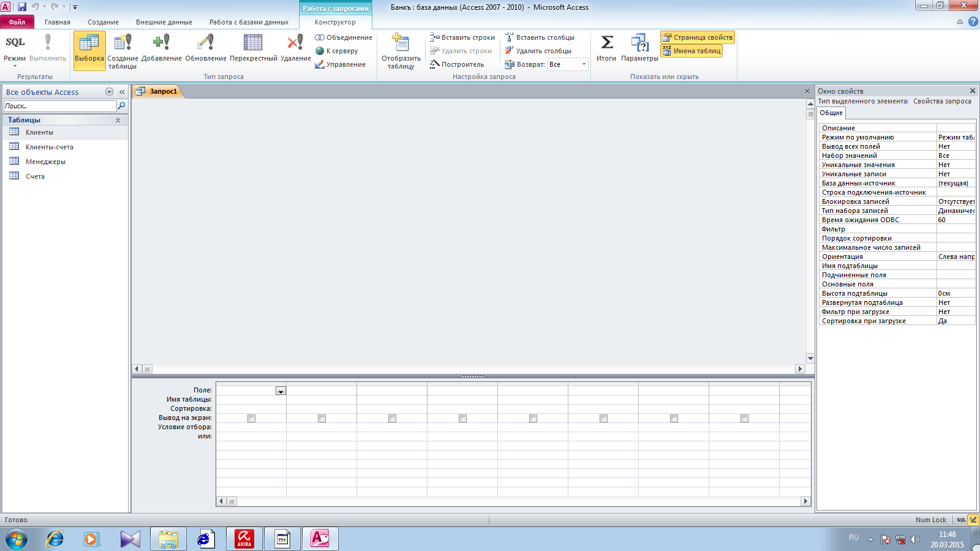
Task: Click Поиск search field in navigation
Action: click(60, 106)
